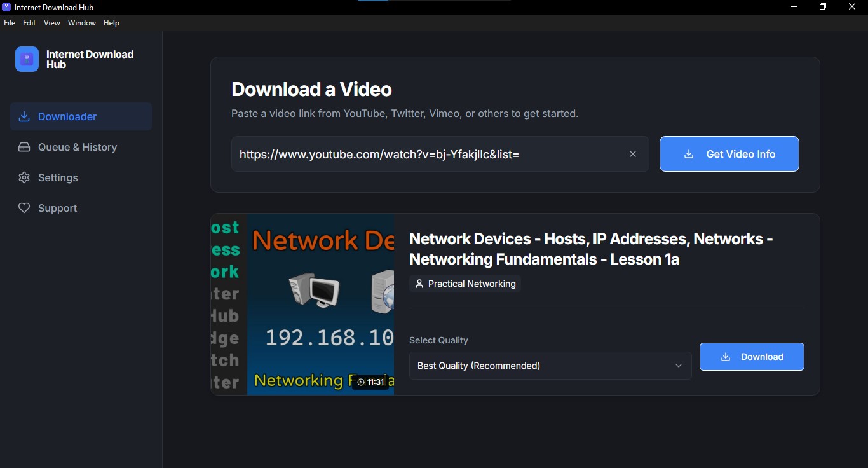Start the download with the Download button
868x468 pixels.
tap(752, 357)
